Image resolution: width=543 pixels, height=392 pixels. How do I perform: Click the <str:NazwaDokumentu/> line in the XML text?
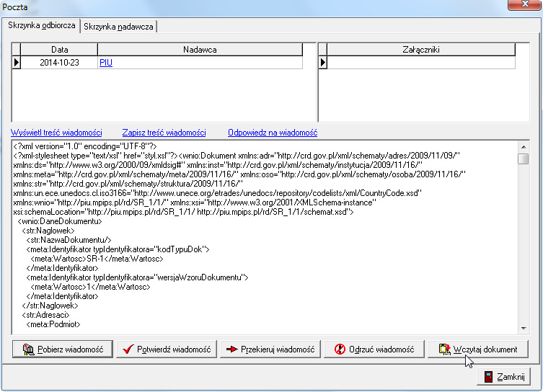pos(69,240)
